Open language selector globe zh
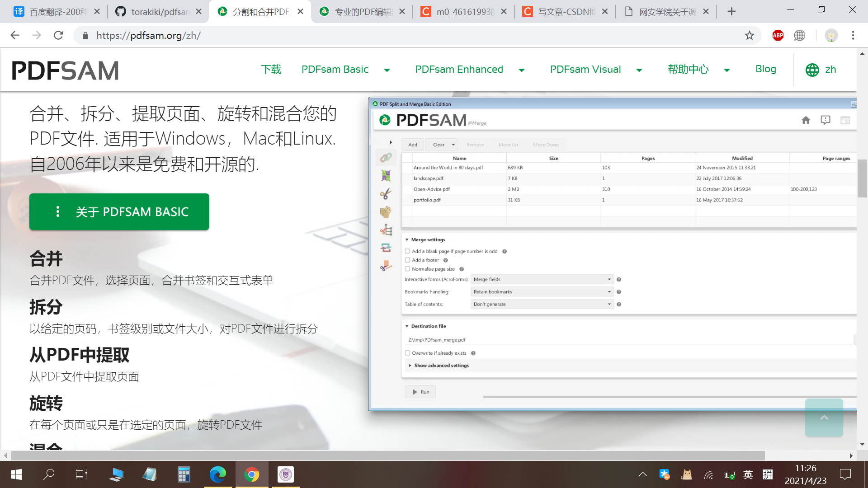Viewport: 868px width, 488px height. (x=821, y=70)
